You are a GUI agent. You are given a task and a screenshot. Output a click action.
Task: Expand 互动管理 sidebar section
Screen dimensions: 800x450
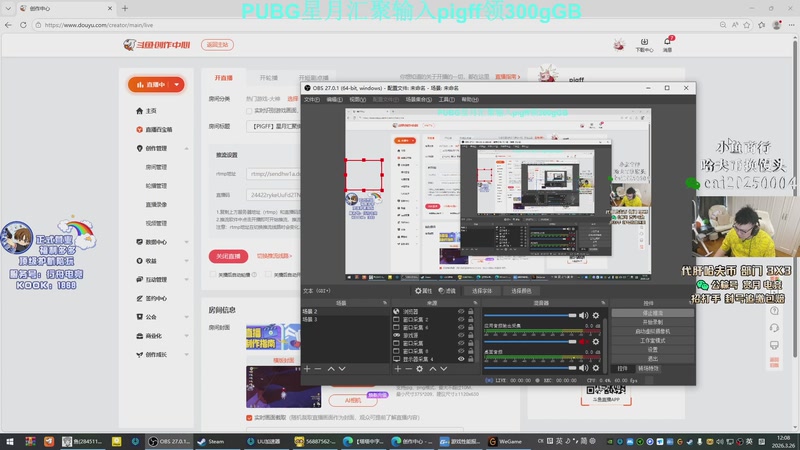tap(186, 280)
